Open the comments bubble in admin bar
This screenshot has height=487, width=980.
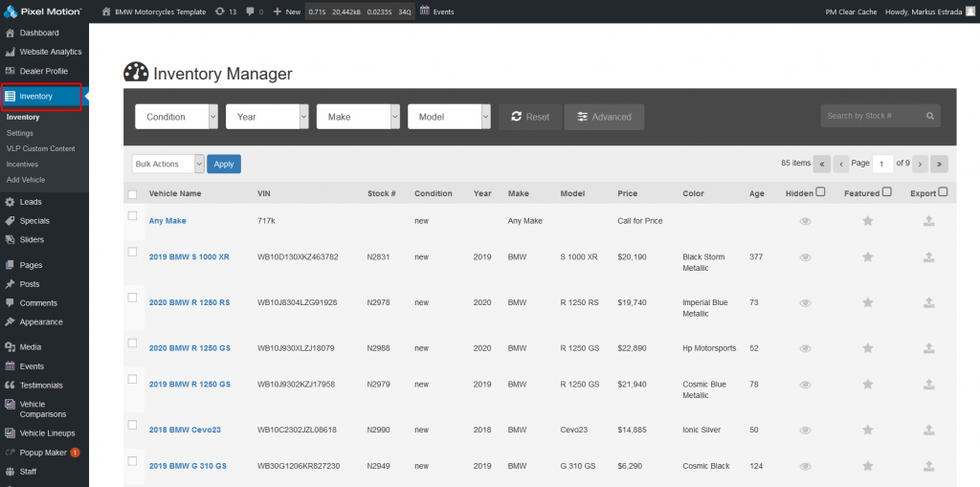[255, 11]
